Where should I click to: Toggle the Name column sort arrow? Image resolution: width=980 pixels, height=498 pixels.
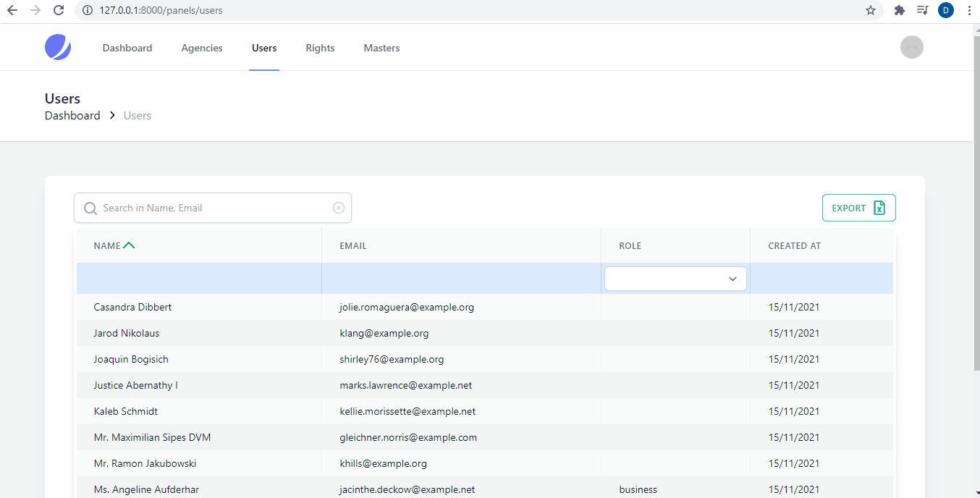coord(129,245)
